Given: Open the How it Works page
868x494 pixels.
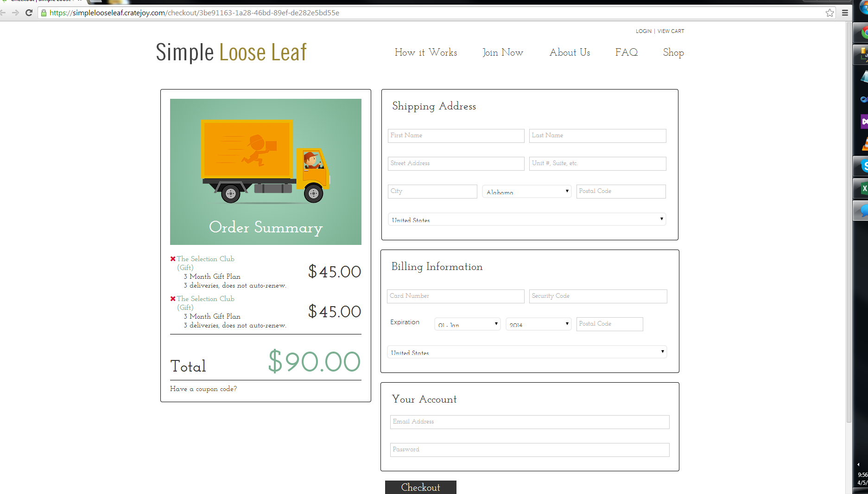Looking at the screenshot, I should (x=426, y=52).
